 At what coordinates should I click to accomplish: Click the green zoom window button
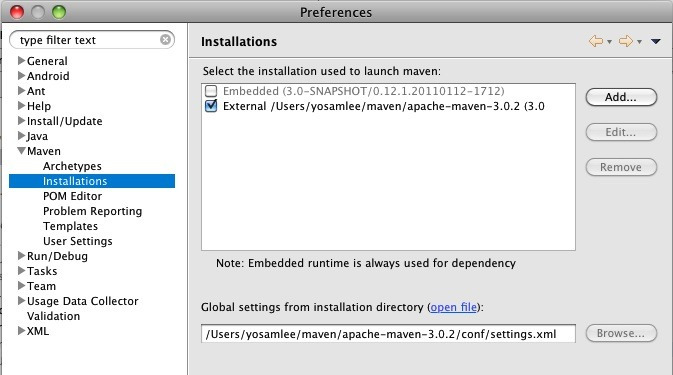tap(59, 12)
